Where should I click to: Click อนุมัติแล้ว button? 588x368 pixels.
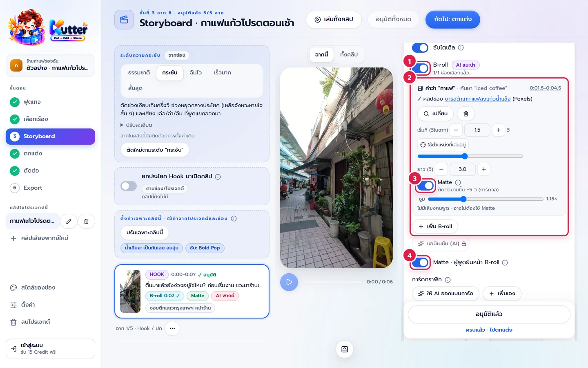pos(489,314)
